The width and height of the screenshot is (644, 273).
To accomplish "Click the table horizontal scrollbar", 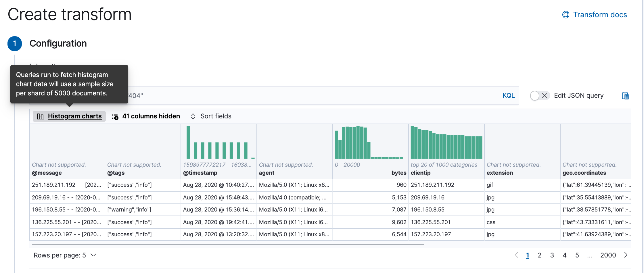I will coord(228,244).
